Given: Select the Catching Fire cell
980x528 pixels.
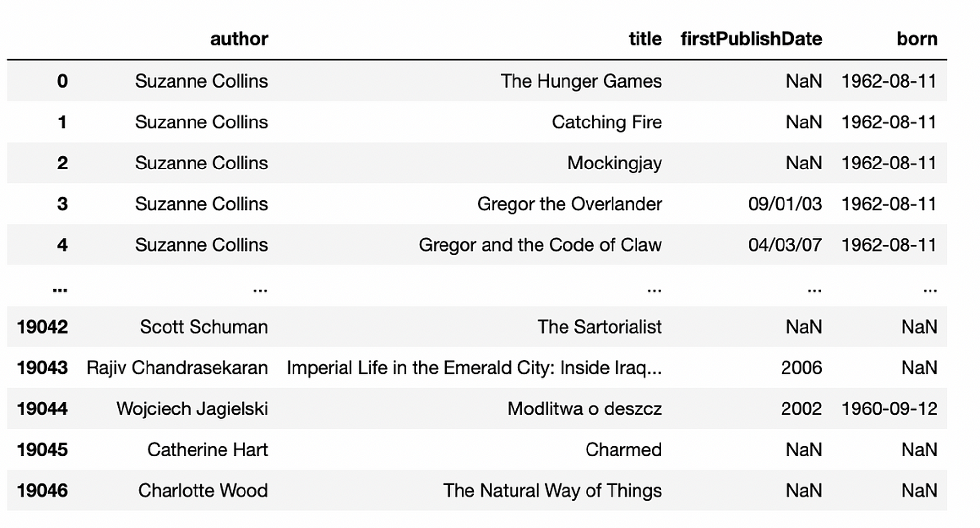Looking at the screenshot, I should [x=607, y=122].
